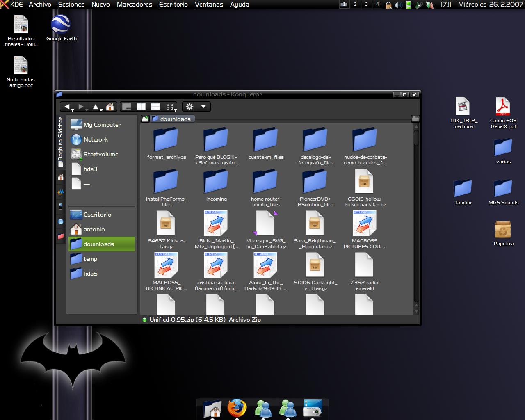Switch to the media player sidebar tab icon
Viewport: 525px width, 420px height.
(x=61, y=207)
